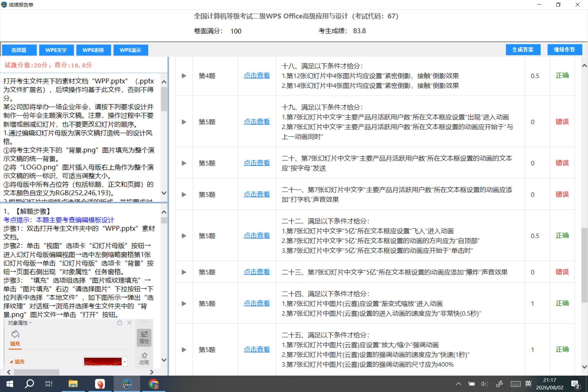The width and height of the screenshot is (588, 392).
Task: Open 点击查看 link for item 十九
Action: tap(257, 122)
